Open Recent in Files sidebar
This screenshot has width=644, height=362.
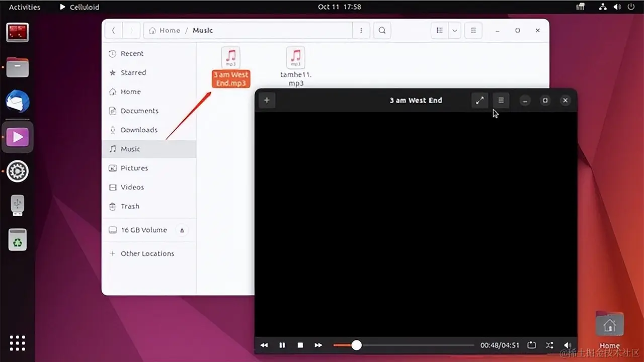click(149, 53)
